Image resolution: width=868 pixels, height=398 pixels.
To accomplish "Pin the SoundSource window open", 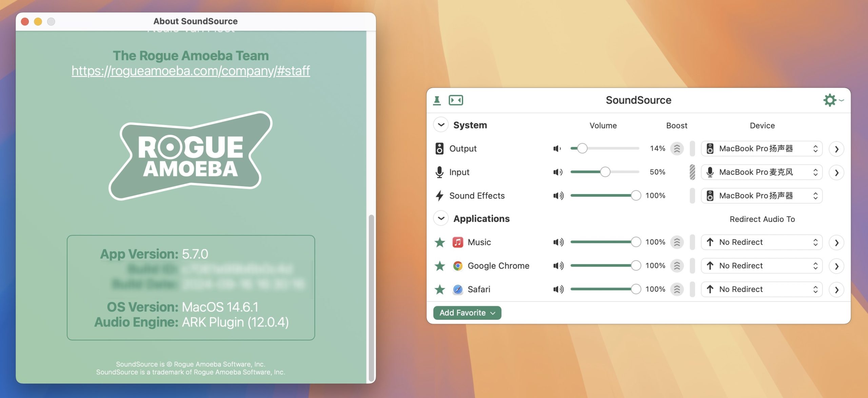I will tap(437, 100).
